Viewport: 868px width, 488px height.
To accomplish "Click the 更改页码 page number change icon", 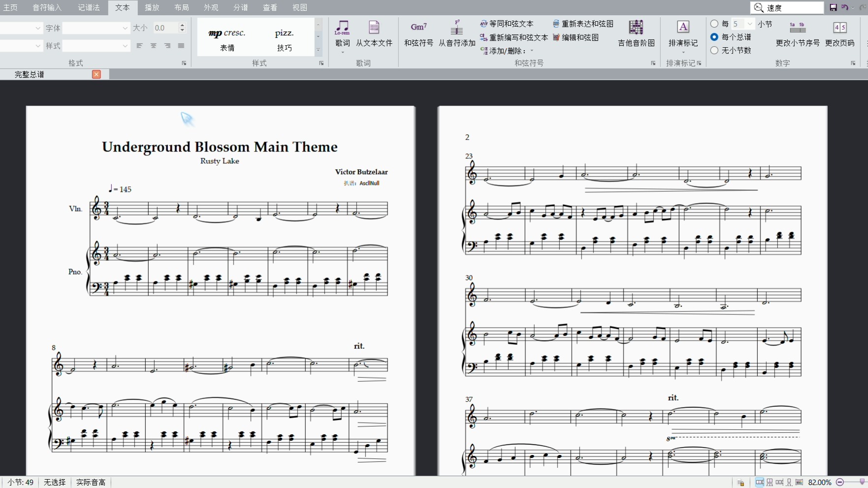I will coord(840,28).
